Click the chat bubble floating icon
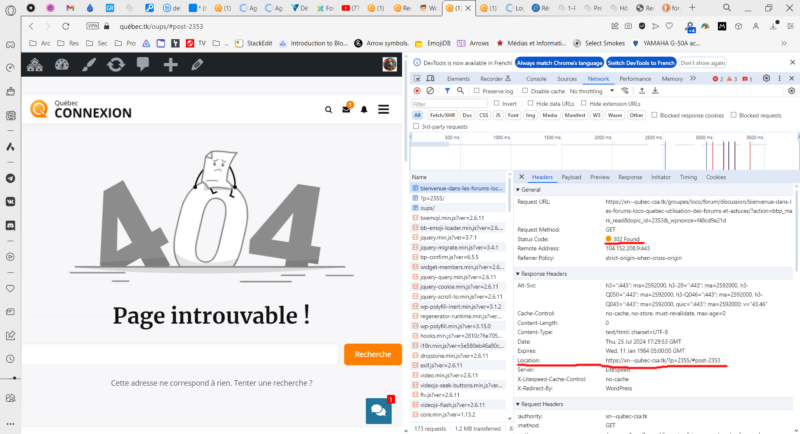The height and width of the screenshot is (434, 800). (x=378, y=409)
